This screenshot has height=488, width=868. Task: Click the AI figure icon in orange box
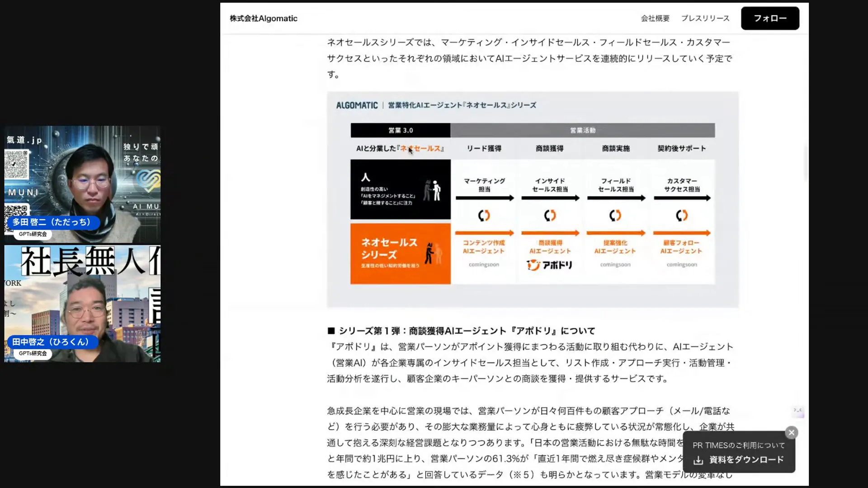pyautogui.click(x=433, y=253)
